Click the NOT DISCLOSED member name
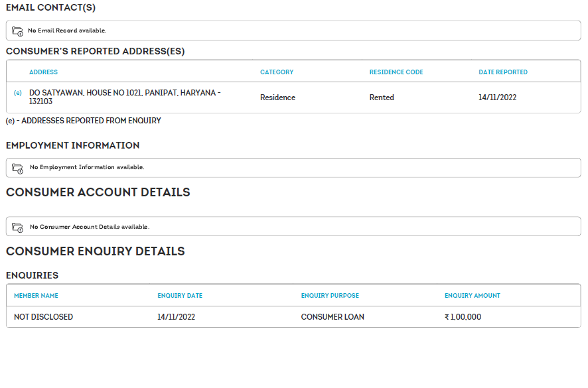Screen dimensions: 588x388 click(43, 317)
